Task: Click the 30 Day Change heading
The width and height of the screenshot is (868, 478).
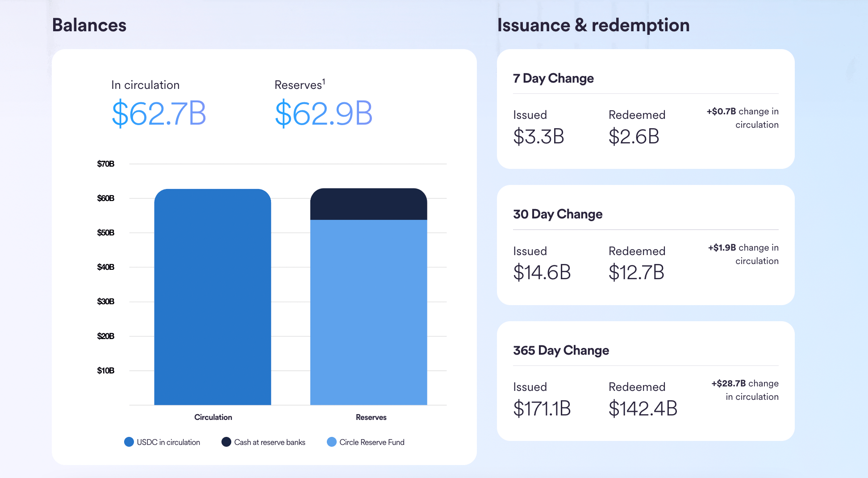Action: pos(558,214)
